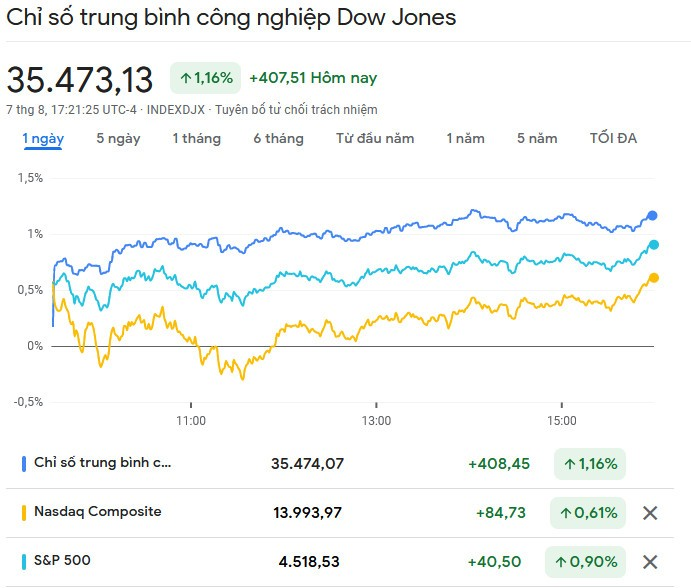Show the '1 tháng' chart range

pos(196,139)
